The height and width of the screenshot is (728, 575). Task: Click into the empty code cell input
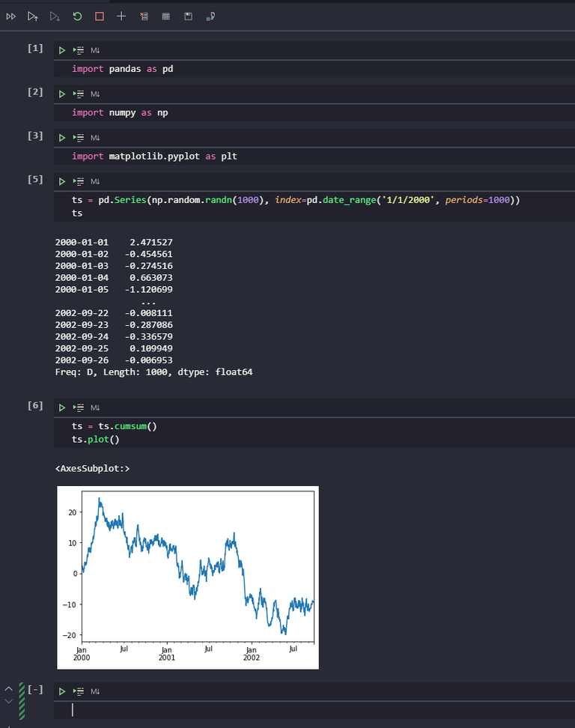[314, 710]
